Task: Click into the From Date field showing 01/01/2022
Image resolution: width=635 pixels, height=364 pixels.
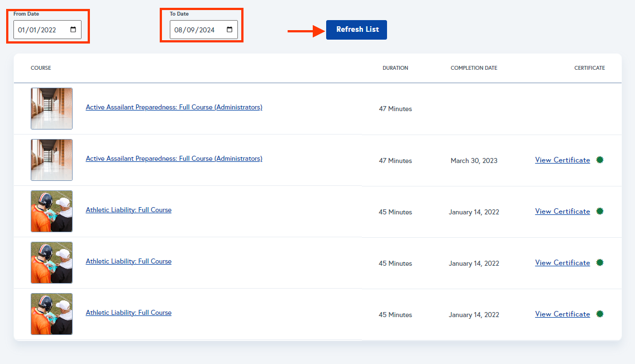Action: click(x=47, y=30)
